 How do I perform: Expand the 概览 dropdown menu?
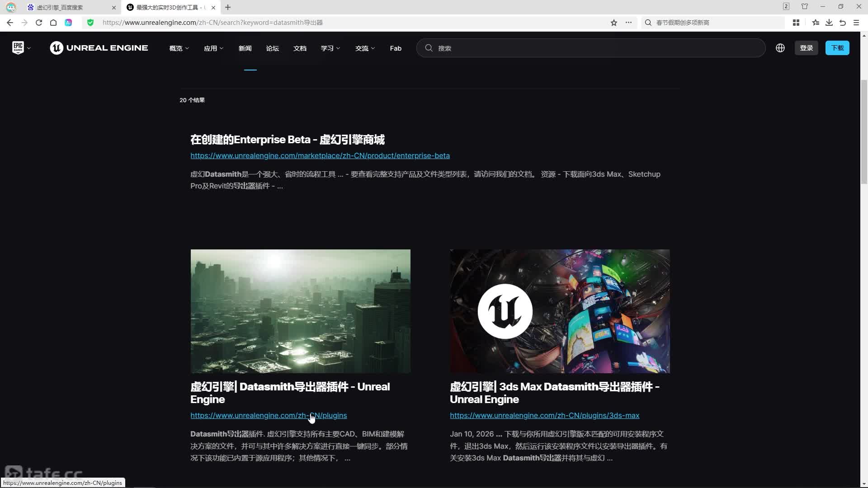click(179, 48)
